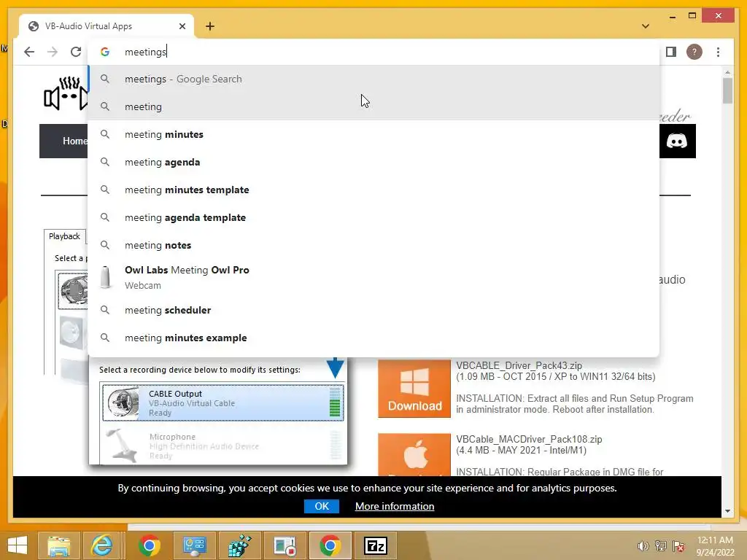Click the VBCABLE_Driver_Pack43.zip file name

click(519, 366)
